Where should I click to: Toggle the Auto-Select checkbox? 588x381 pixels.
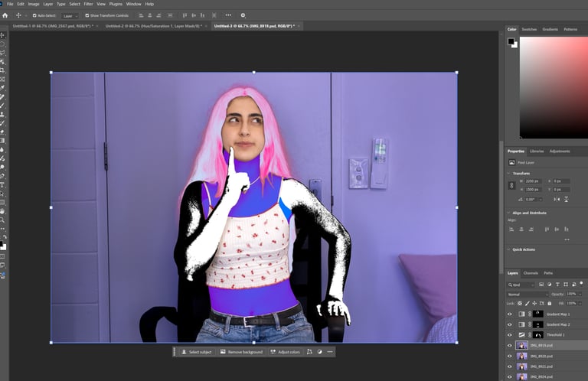click(34, 15)
